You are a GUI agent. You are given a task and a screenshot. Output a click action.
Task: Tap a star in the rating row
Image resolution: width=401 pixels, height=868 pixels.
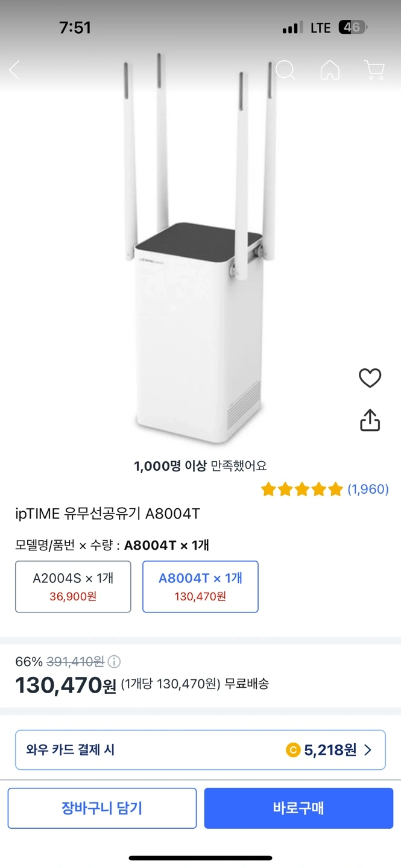[x=301, y=489]
